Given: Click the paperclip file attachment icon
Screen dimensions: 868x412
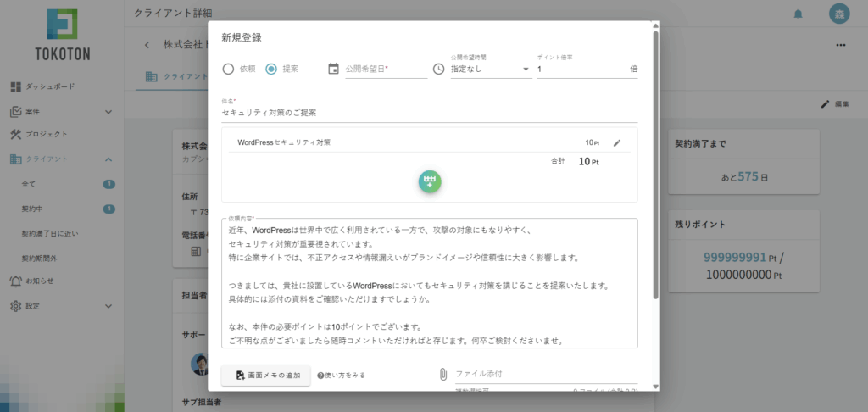Looking at the screenshot, I should pyautogui.click(x=442, y=374).
